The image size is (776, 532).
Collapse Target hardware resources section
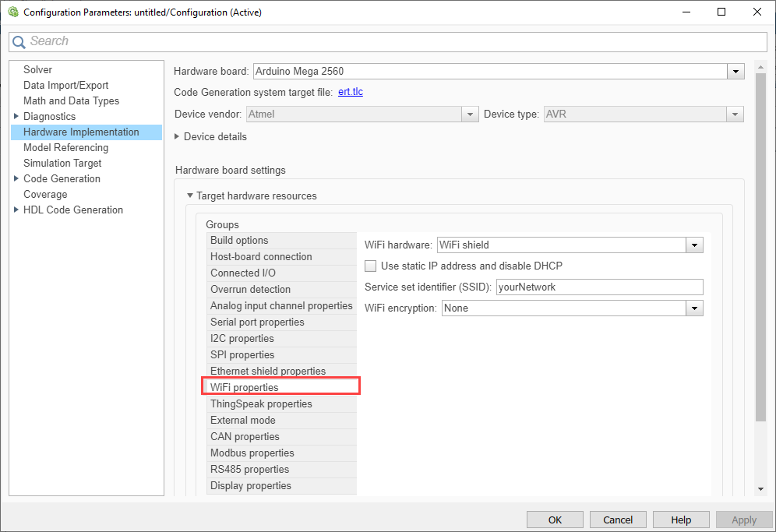pos(190,196)
